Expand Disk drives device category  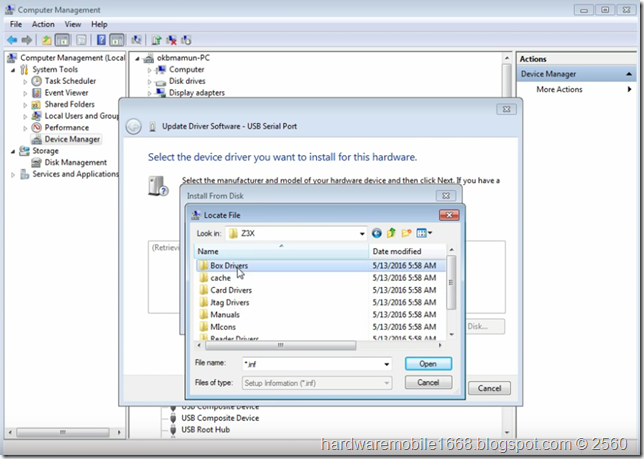(x=150, y=82)
